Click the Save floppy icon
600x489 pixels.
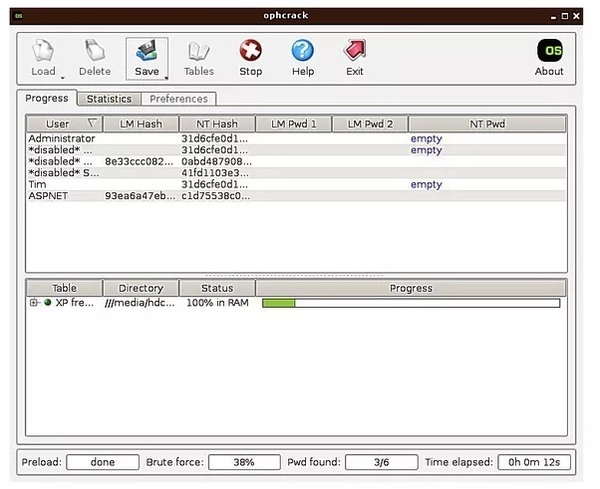(147, 51)
